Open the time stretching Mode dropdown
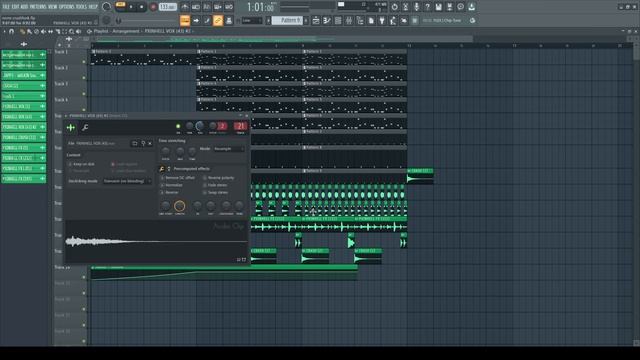Viewport: 640px width, 360px height. pos(229,149)
